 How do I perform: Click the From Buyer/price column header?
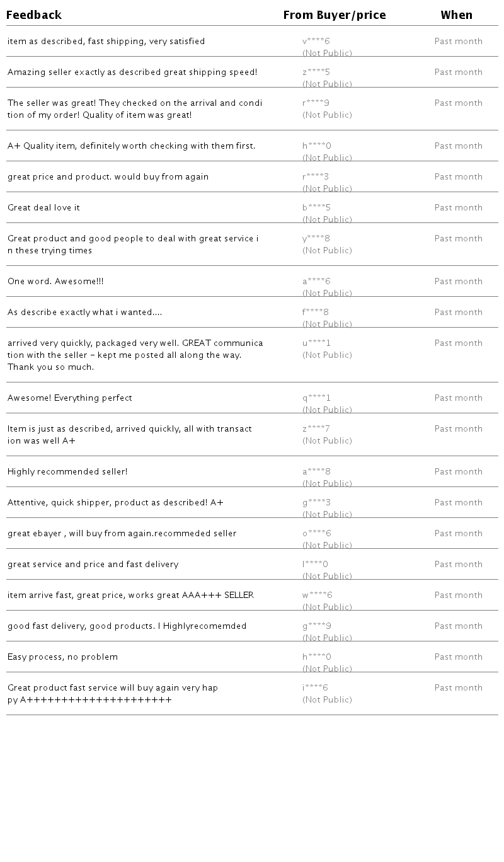[334, 15]
